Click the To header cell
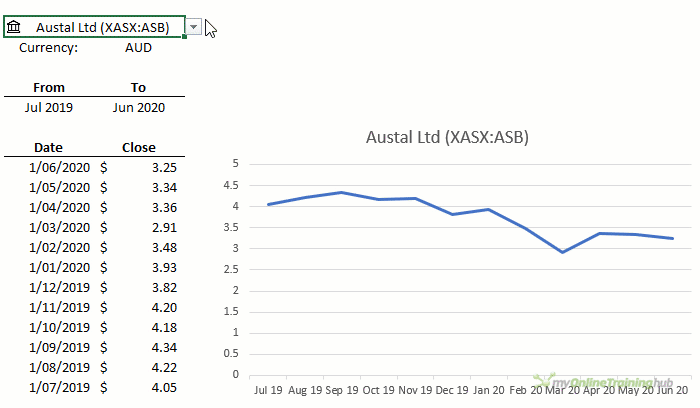Screen dimensions: 700x408 [x=138, y=87]
